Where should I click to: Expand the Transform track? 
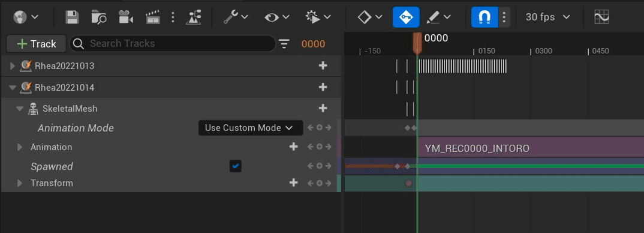19,183
